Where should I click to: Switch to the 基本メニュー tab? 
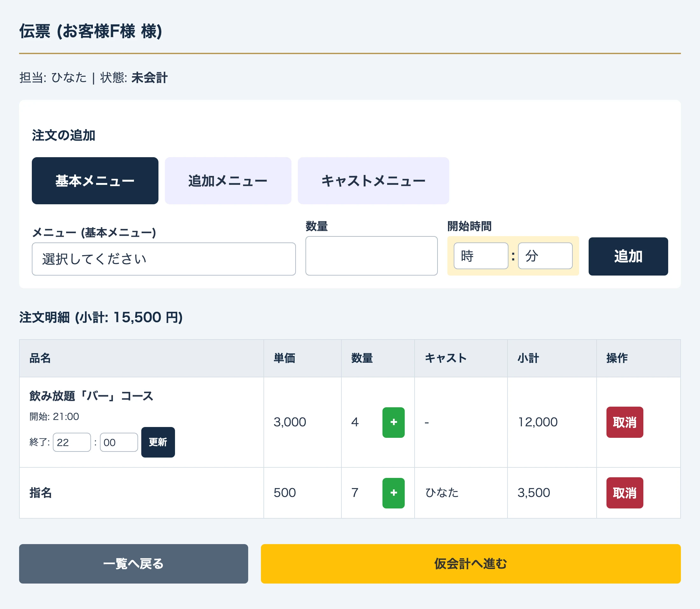pyautogui.click(x=95, y=180)
